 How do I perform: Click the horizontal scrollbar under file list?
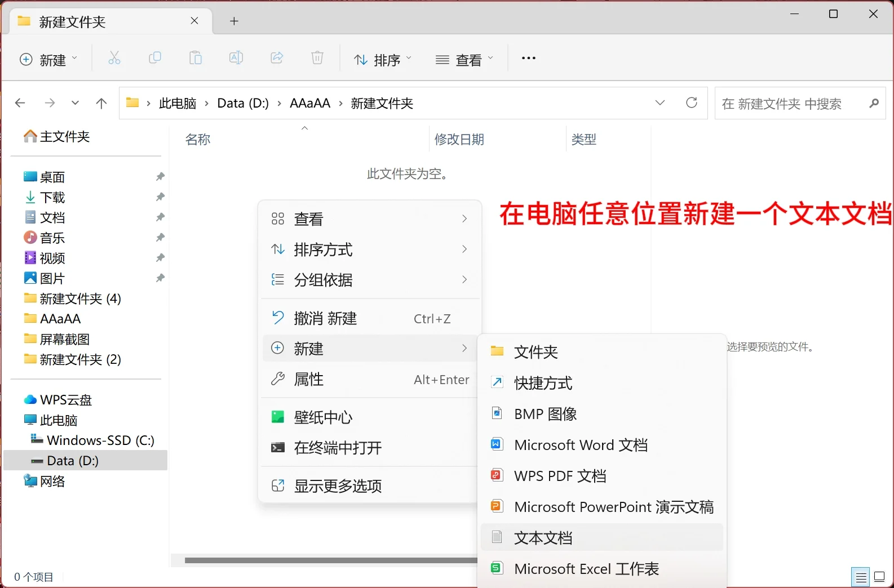[331, 560]
